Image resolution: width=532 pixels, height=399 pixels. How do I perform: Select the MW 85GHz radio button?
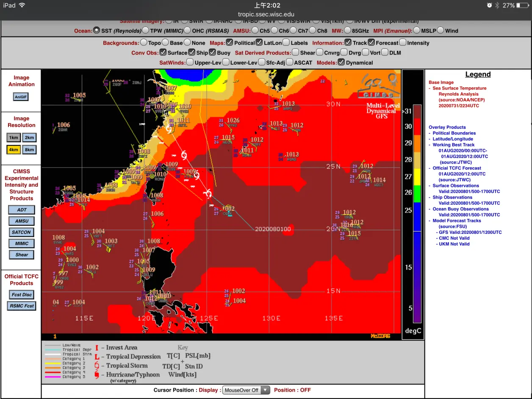[348, 30]
